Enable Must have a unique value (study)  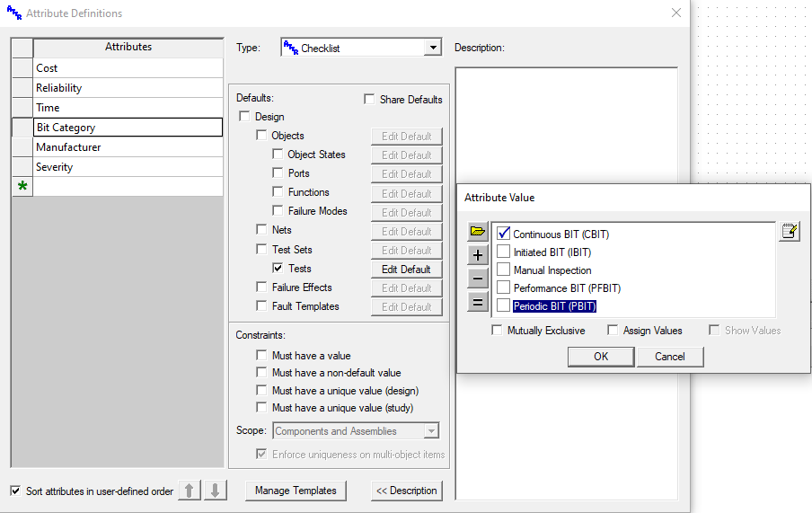(x=261, y=407)
